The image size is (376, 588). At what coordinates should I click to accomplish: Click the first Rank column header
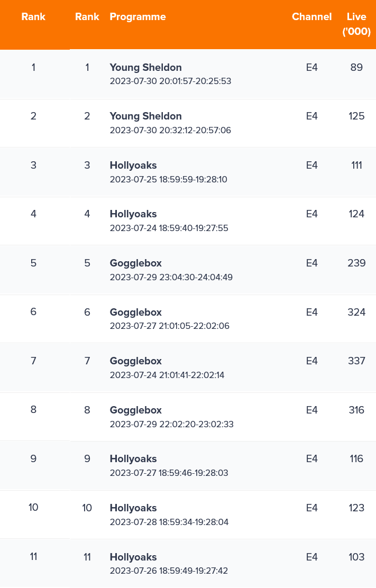tap(33, 17)
